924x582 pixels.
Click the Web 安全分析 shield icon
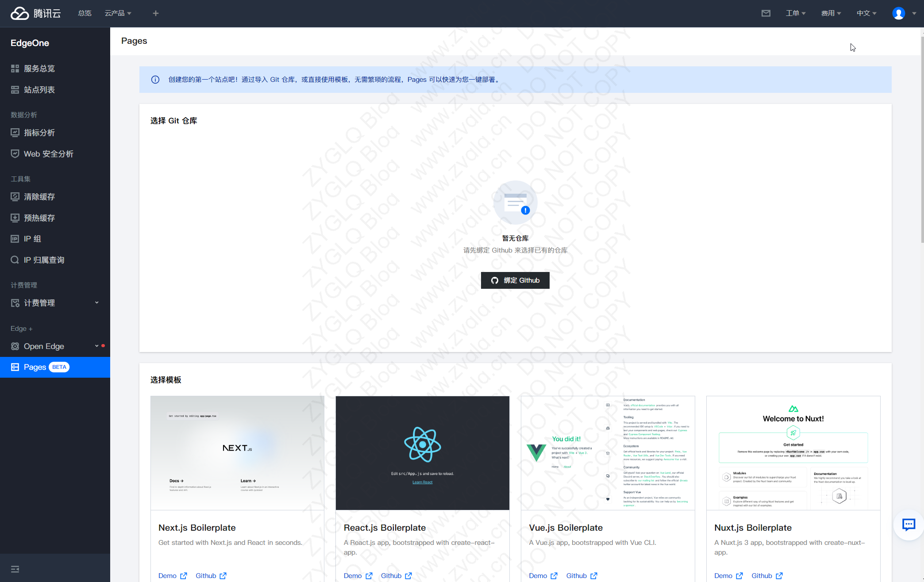(15, 154)
